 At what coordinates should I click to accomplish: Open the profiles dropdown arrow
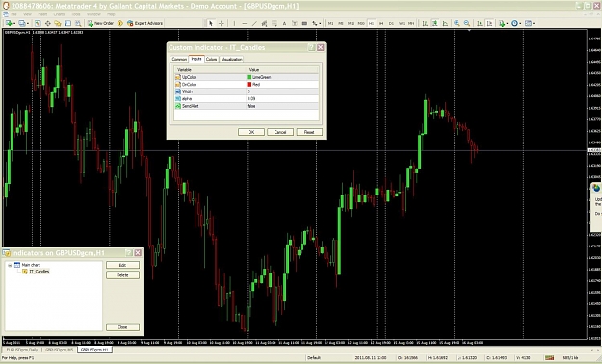[27, 24]
